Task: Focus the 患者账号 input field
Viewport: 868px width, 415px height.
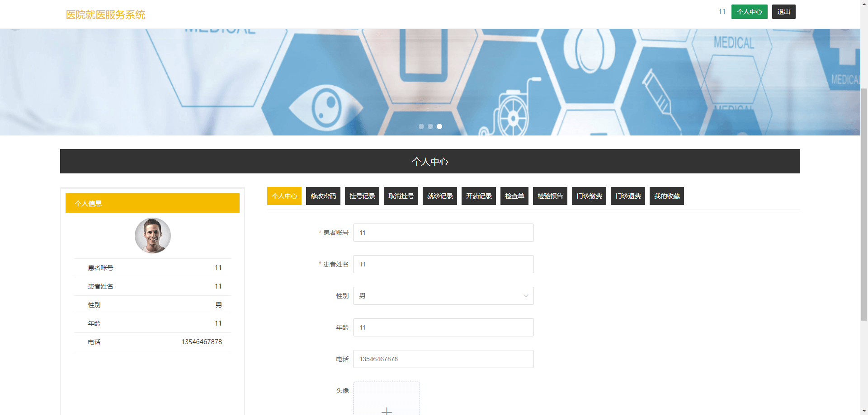Action: click(443, 233)
